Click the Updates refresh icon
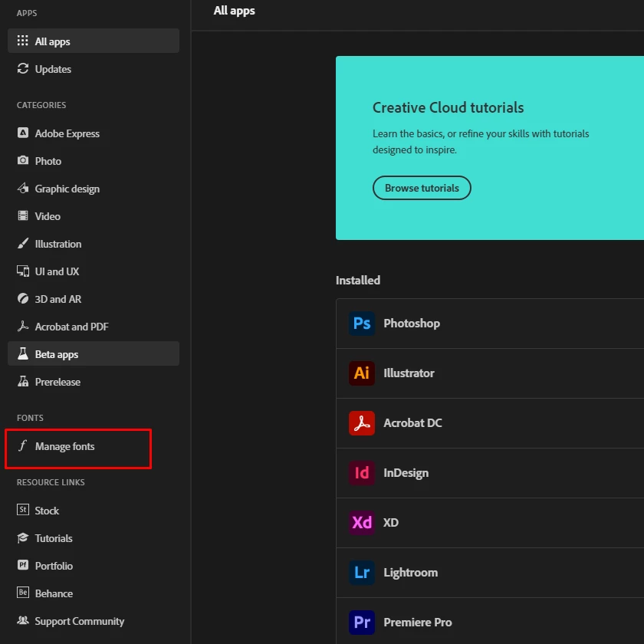 23,68
